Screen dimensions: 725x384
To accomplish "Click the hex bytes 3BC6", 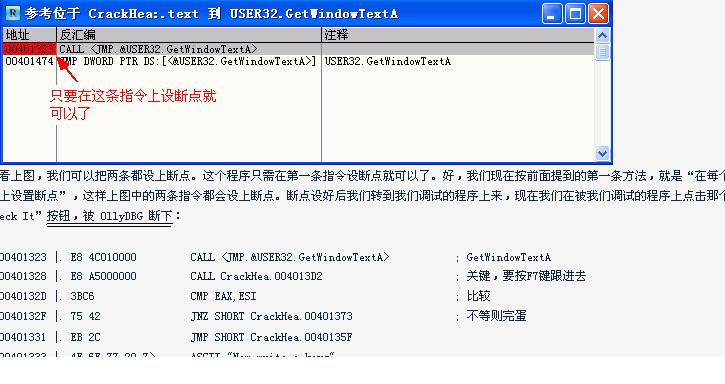I will [82, 296].
